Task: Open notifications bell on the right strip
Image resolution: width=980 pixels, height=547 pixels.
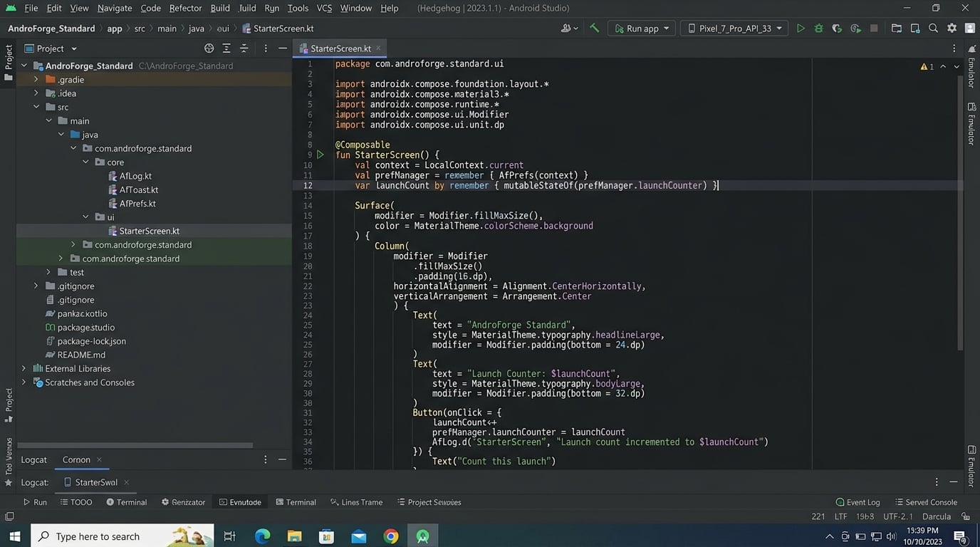Action: click(971, 48)
